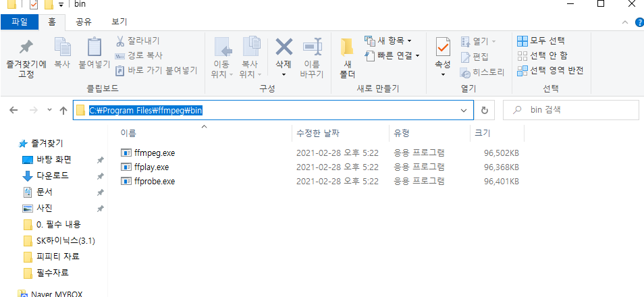This screenshot has width=644, height=297.
Task: Expand the 속성 dropdown arrow
Action: click(x=443, y=75)
